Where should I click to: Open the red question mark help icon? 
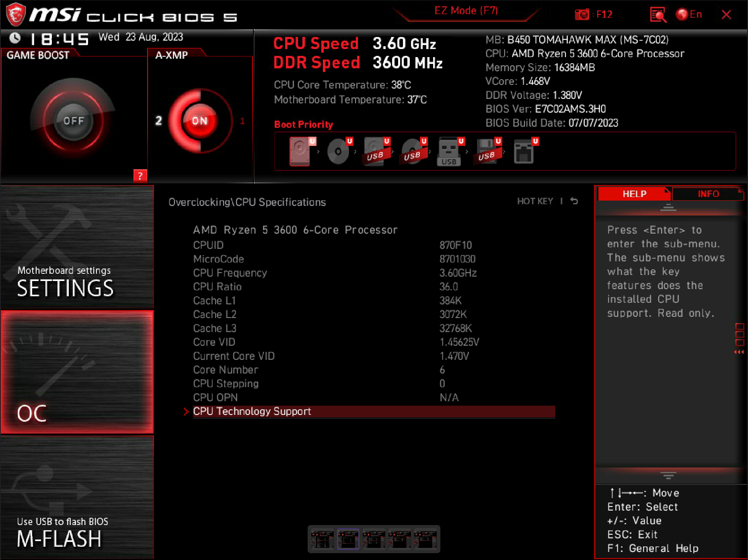click(x=140, y=176)
